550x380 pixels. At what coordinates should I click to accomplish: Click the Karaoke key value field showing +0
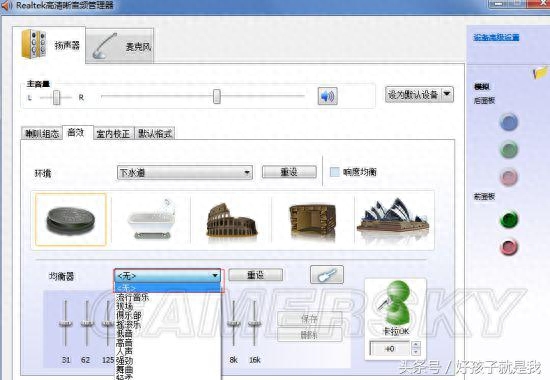390,348
